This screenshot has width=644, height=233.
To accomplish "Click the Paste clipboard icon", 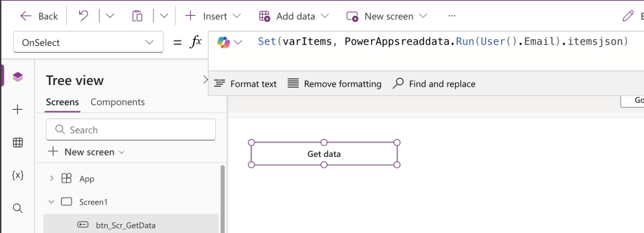I will tap(137, 16).
